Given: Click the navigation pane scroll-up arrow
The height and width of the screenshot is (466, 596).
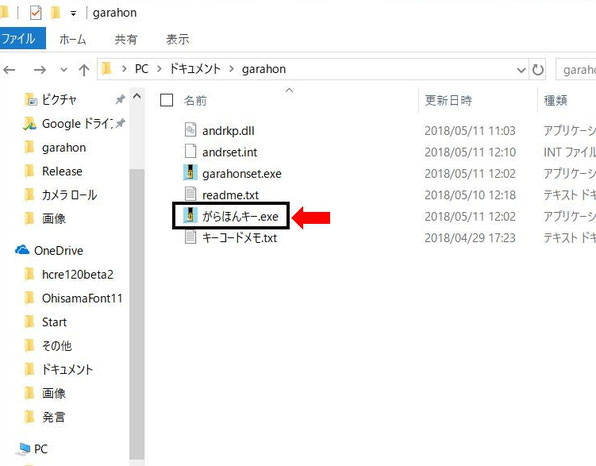Looking at the screenshot, I should point(137,97).
